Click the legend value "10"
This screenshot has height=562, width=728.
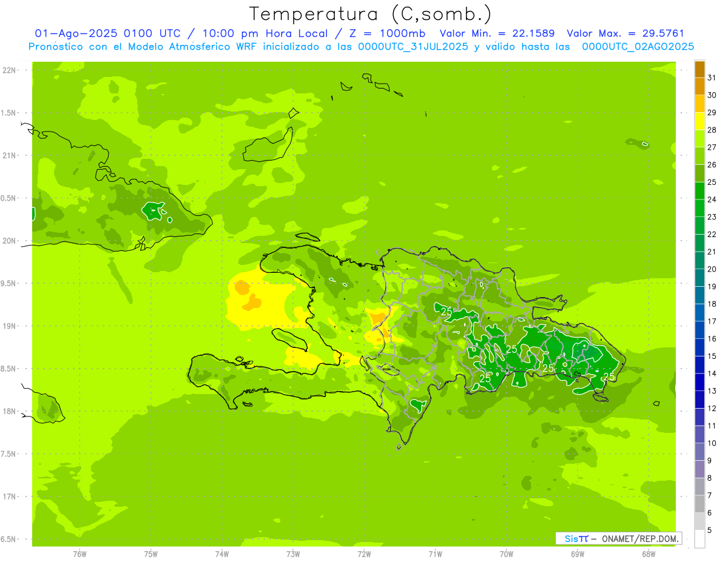click(712, 443)
